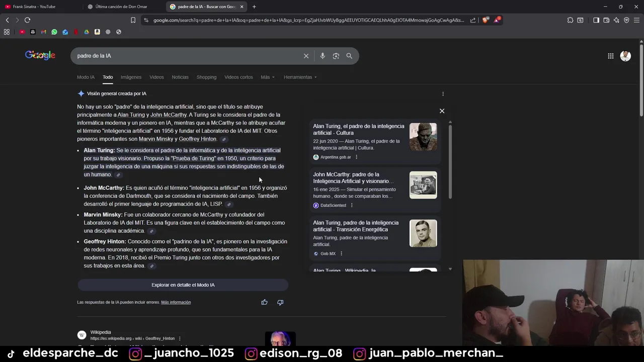Viewport: 644px width, 362px height.
Task: Open the Más información link
Action: click(176, 302)
